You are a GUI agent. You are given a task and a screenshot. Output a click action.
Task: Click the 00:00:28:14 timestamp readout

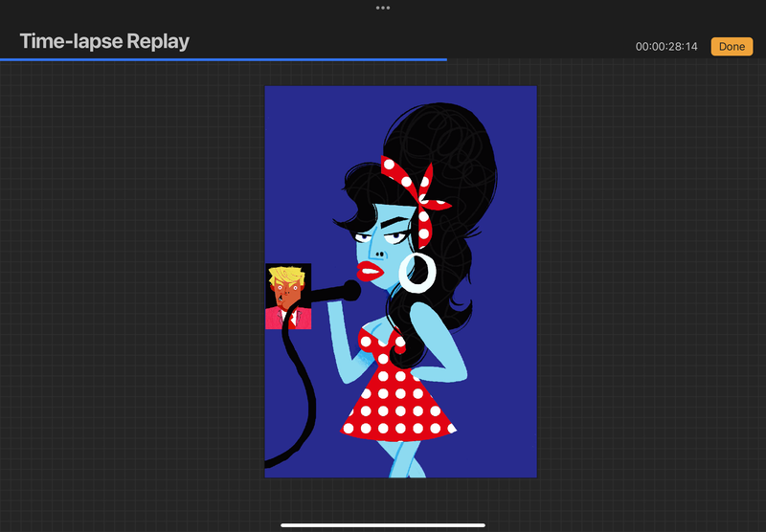pyautogui.click(x=666, y=46)
